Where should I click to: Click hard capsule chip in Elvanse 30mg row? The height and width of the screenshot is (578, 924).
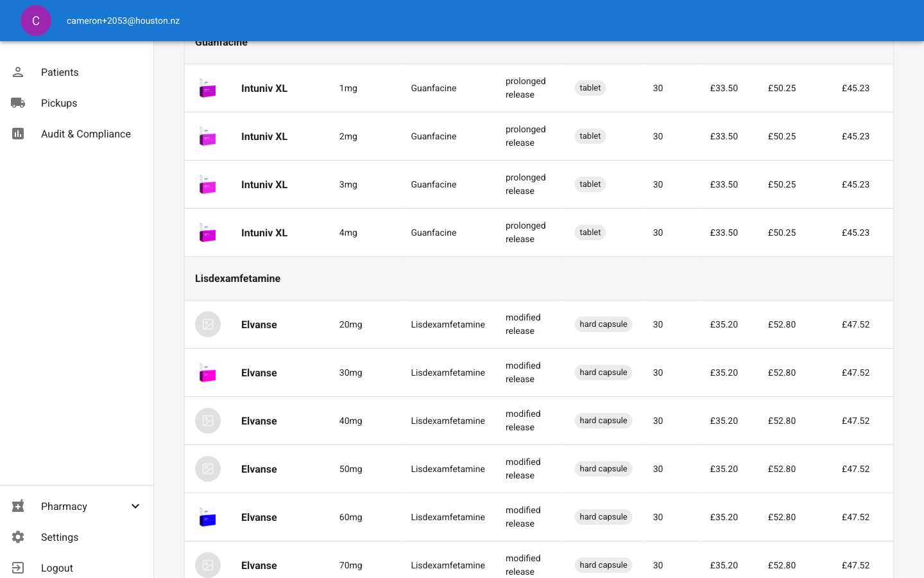click(603, 372)
